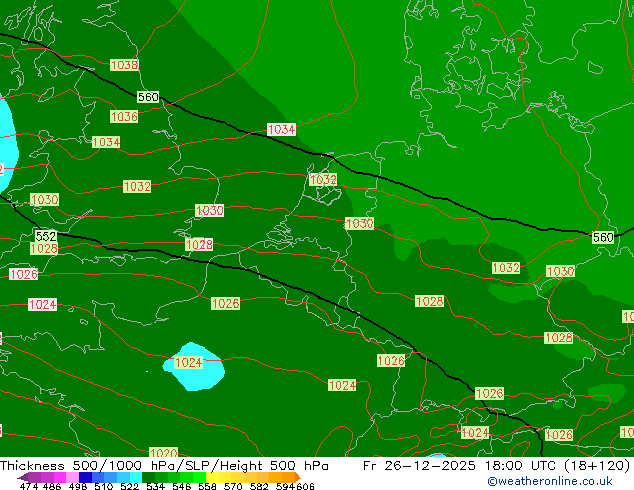
Task: Click the 'Fr 26-12-2025 18:00 UTC (18+120)' timestamp
Action: 497,466
